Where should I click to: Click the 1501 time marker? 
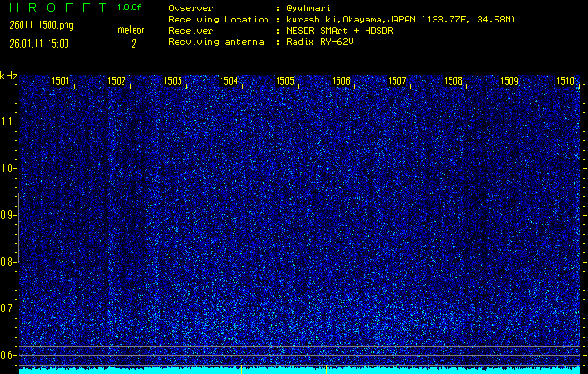click(x=61, y=81)
